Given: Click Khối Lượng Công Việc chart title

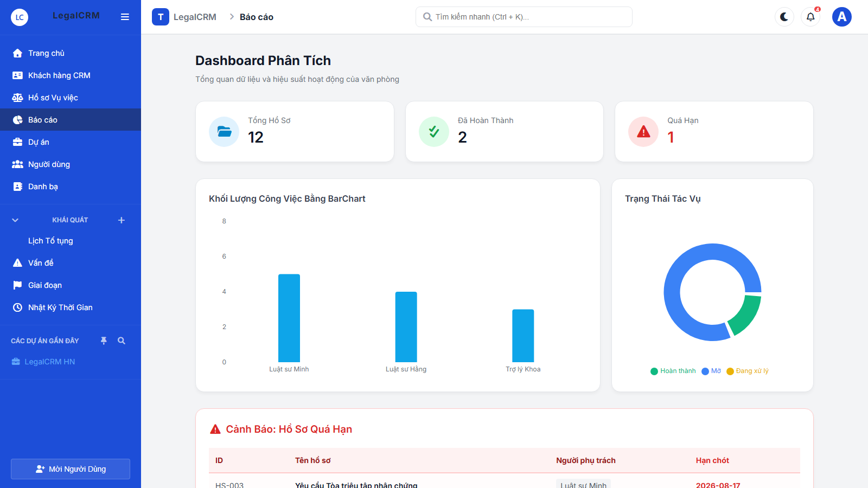Looking at the screenshot, I should tap(287, 199).
